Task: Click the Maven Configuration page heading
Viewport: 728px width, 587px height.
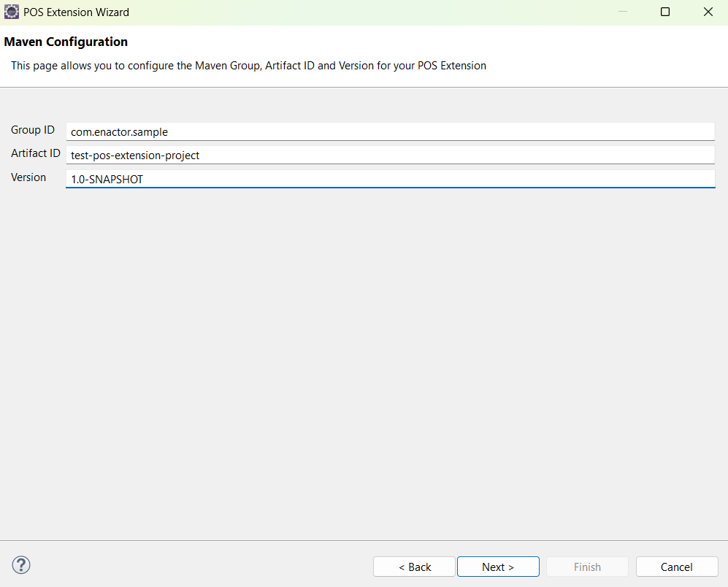Action: click(x=66, y=42)
